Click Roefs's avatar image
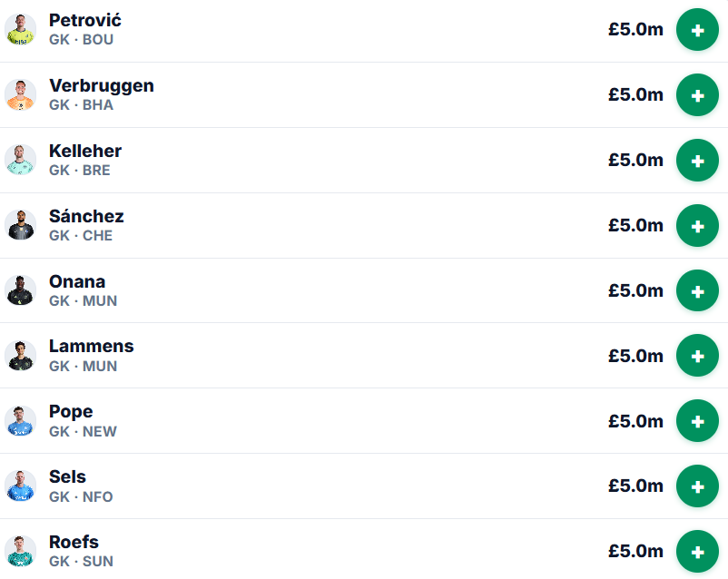 [x=21, y=552]
